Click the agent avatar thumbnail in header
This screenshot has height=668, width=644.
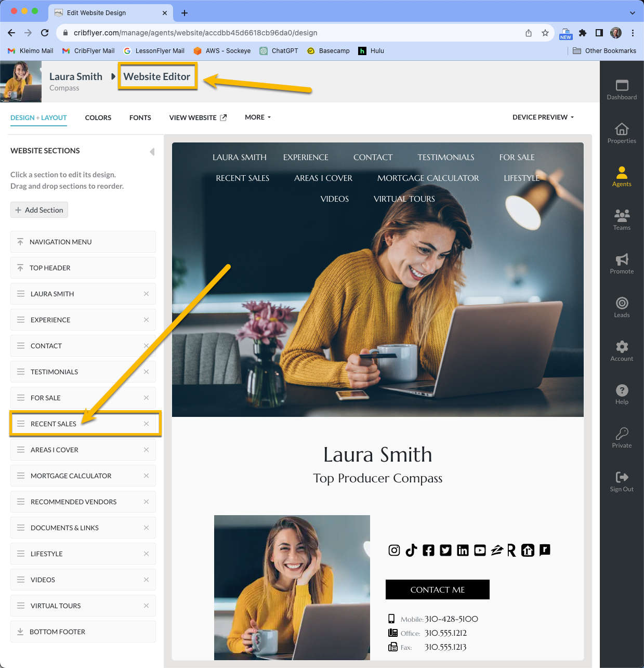click(x=21, y=82)
